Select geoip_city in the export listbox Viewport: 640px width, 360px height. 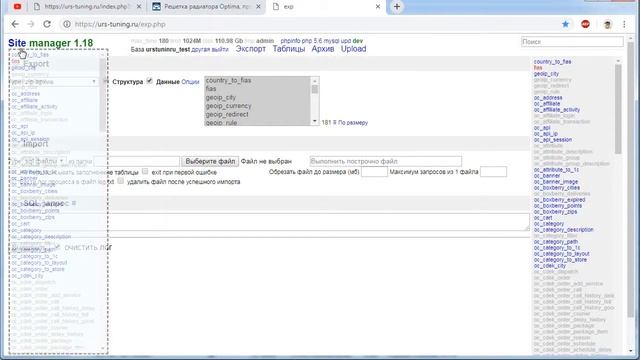221,98
